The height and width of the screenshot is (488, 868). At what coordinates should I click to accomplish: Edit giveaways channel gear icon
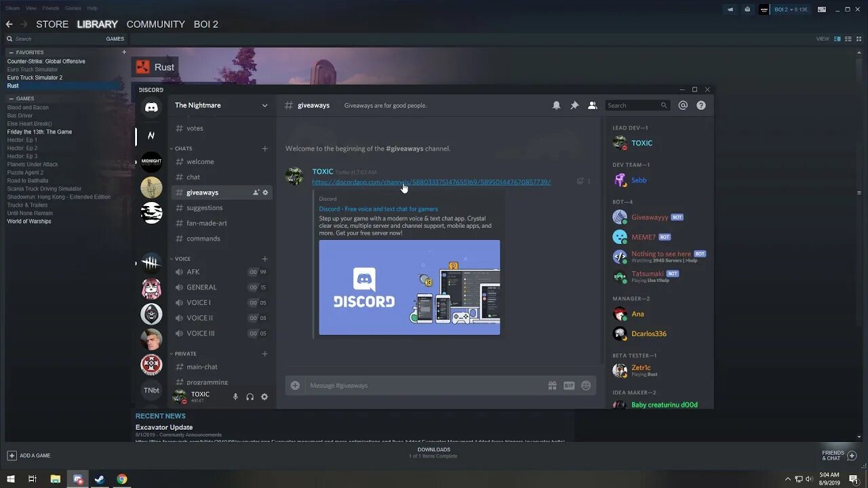click(265, 192)
